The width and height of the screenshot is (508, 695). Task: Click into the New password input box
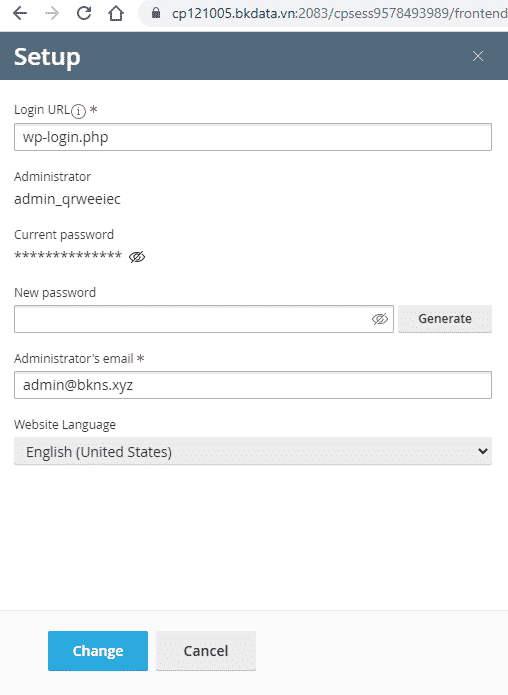pyautogui.click(x=191, y=319)
